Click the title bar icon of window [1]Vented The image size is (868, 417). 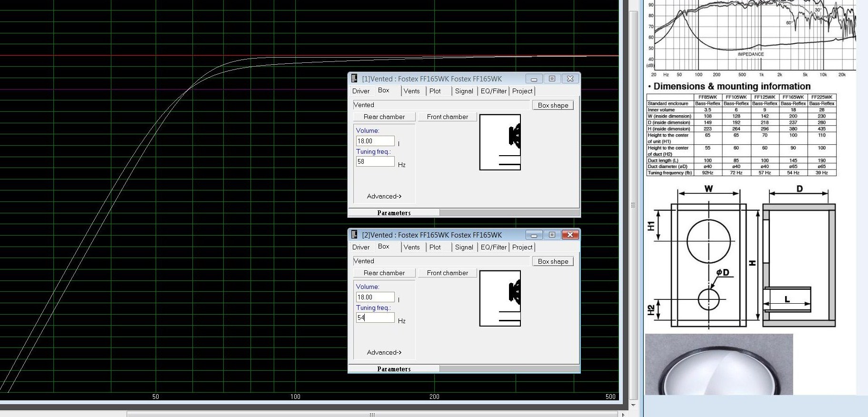[x=354, y=79]
